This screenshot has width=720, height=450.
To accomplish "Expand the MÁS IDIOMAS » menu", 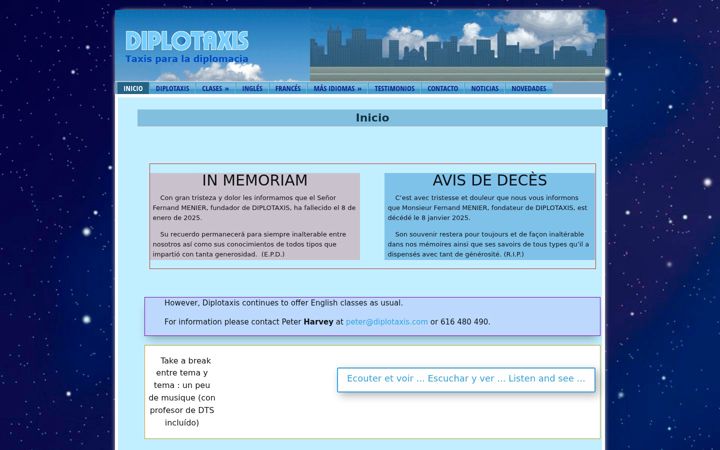I will click(x=338, y=88).
